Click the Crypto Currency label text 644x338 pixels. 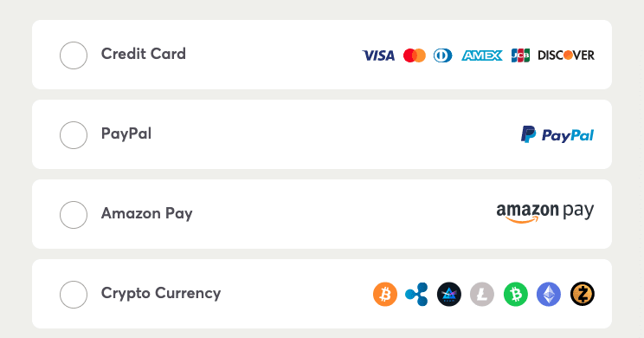pyautogui.click(x=161, y=294)
